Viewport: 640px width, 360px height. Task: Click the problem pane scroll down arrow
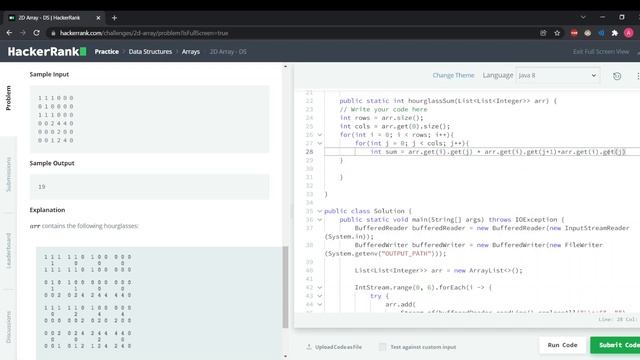click(285, 356)
